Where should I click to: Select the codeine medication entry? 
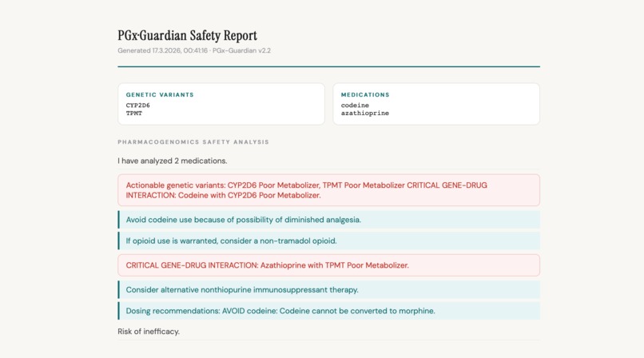point(355,105)
